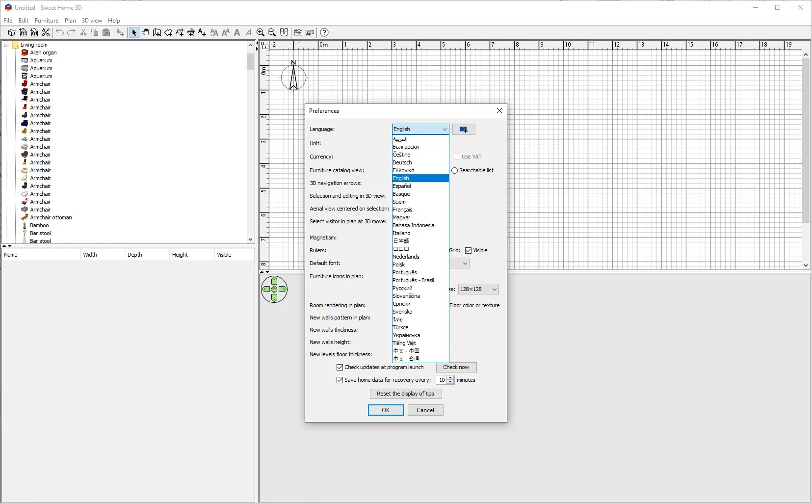
Task: Open the Plan menu
Action: (x=70, y=21)
